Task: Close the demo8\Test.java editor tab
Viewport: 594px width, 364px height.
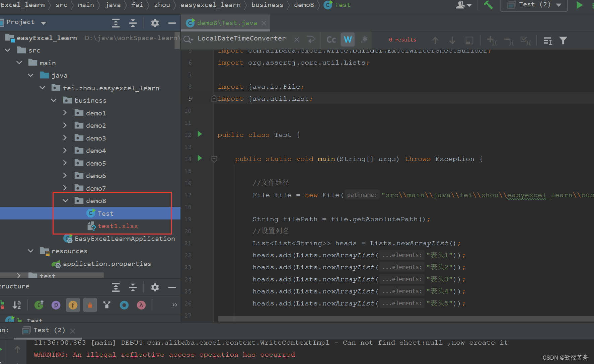Action: (x=264, y=23)
